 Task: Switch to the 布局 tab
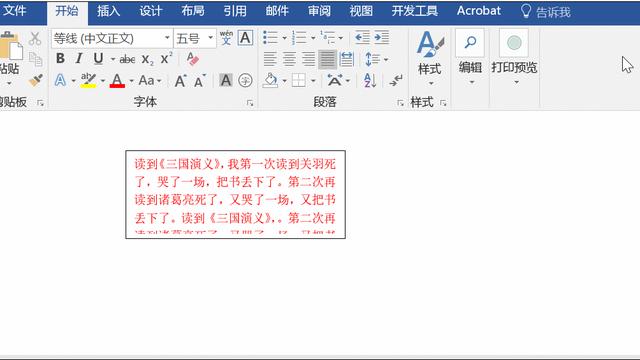tap(193, 11)
